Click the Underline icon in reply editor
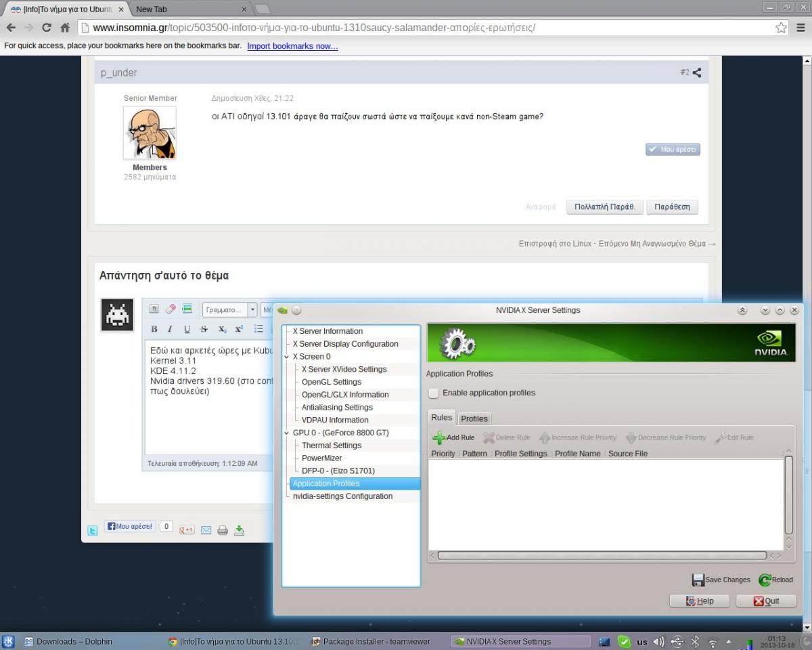This screenshot has width=812, height=650. 187,329
